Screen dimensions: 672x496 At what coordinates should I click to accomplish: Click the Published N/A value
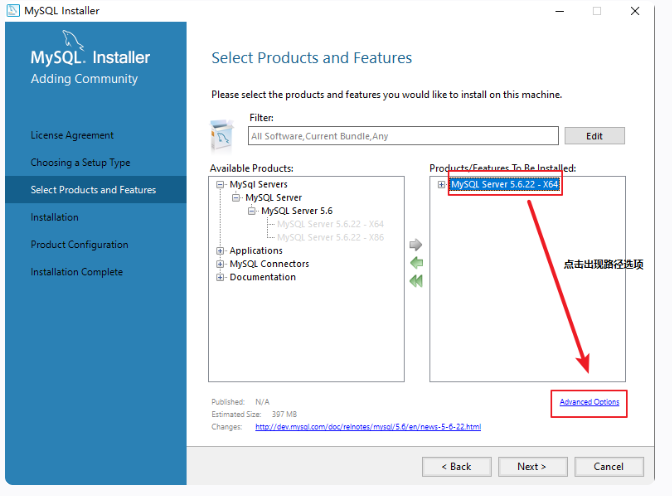262,402
